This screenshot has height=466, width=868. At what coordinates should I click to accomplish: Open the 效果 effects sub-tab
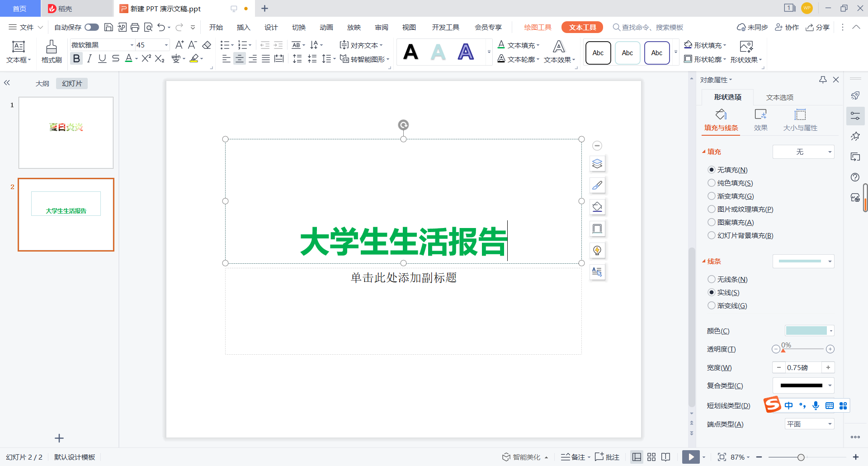pyautogui.click(x=760, y=120)
